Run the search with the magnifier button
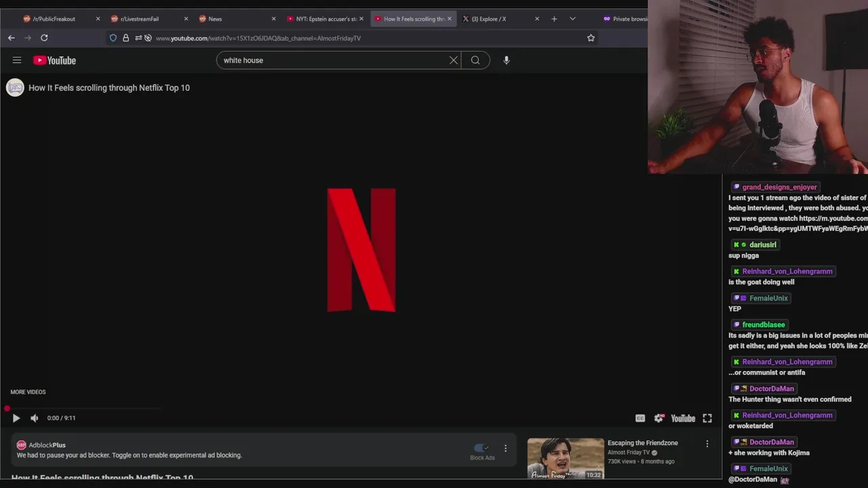 (x=475, y=60)
